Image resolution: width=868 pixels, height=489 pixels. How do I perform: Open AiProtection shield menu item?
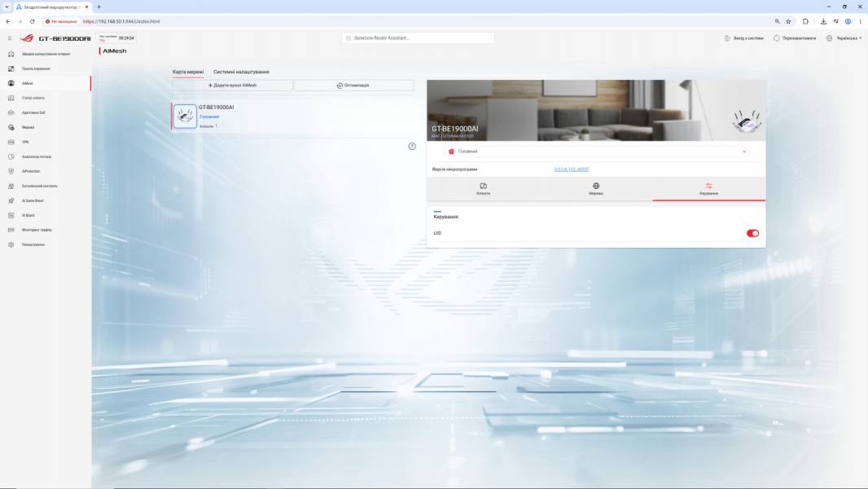click(46, 171)
